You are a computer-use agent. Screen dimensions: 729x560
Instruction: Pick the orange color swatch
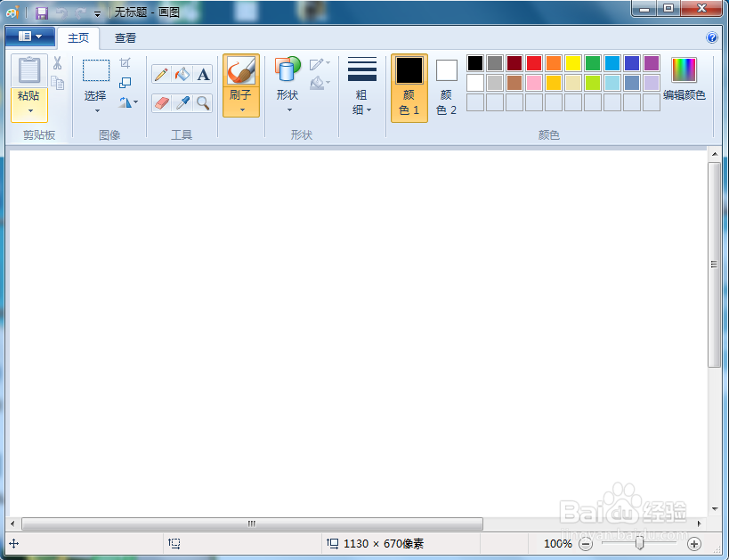[554, 63]
